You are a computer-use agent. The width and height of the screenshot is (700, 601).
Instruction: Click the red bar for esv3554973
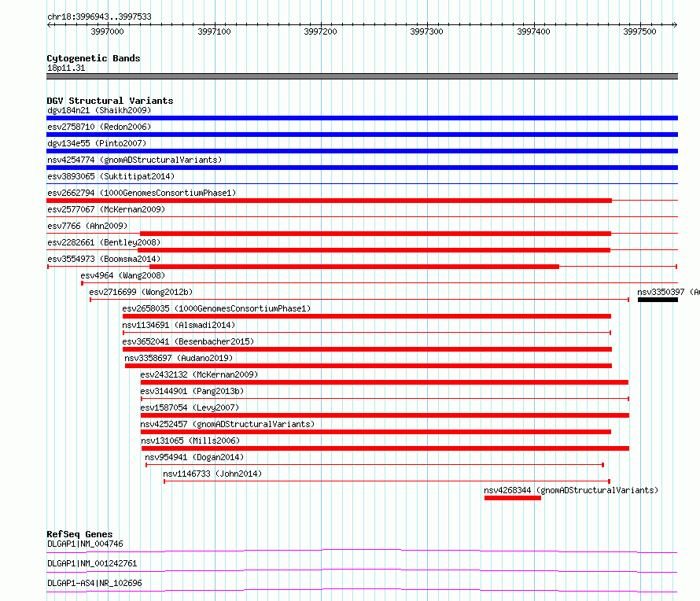354,267
